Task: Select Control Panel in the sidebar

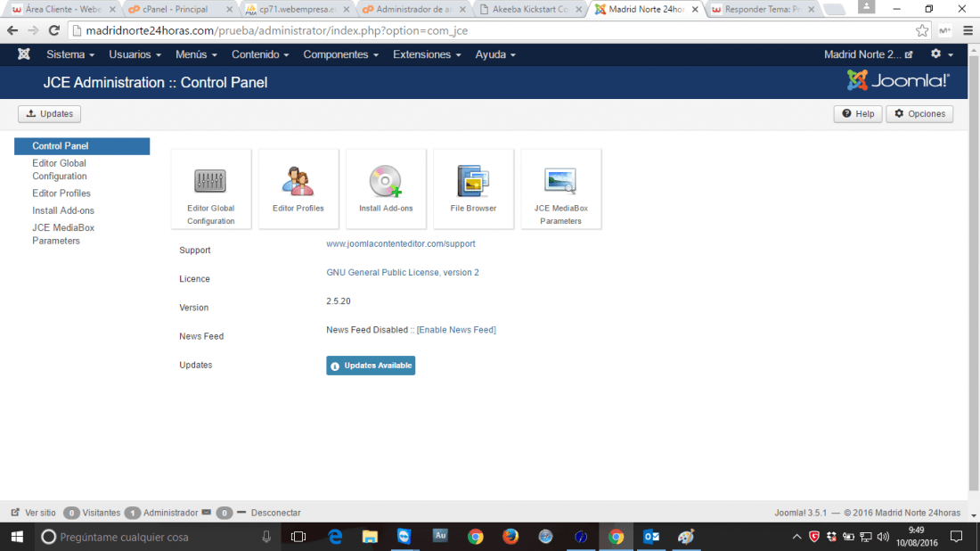Action: tap(82, 145)
